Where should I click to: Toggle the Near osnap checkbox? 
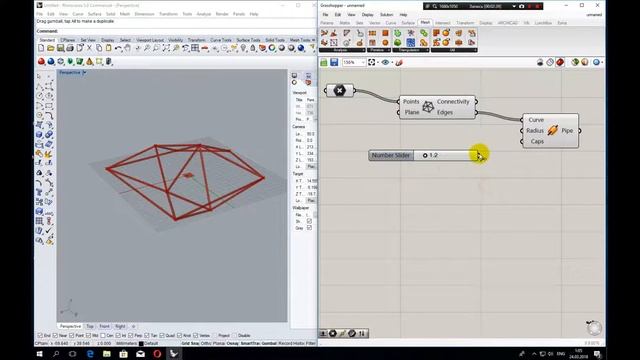[55, 336]
